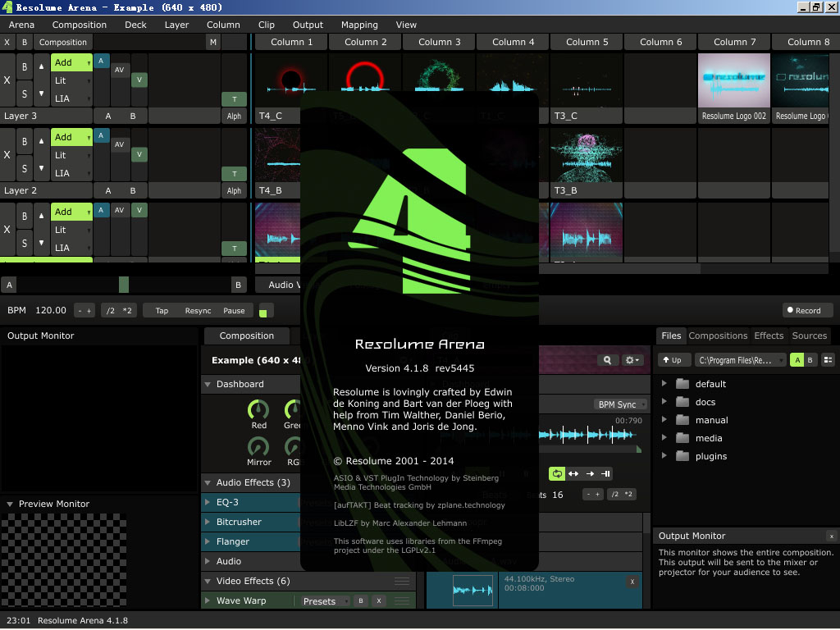This screenshot has width=840, height=630.
Task: Clear the whole composition with its X button
Action: coord(7,43)
